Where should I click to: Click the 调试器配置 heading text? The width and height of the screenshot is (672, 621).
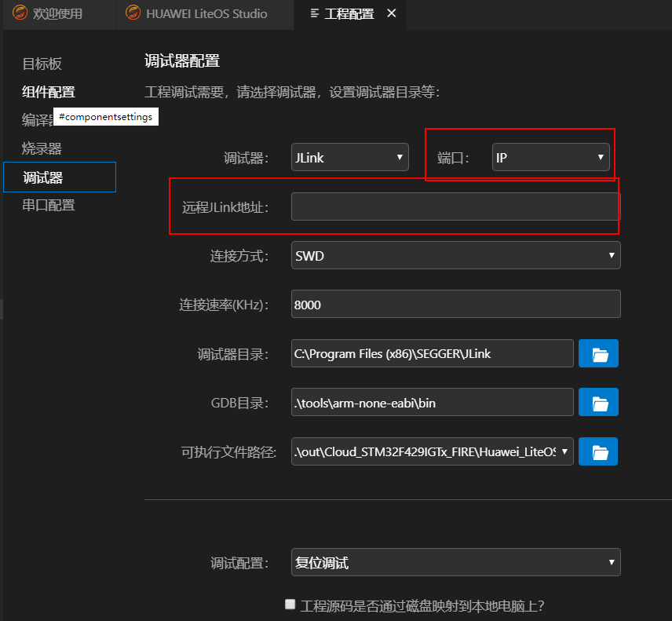(x=182, y=61)
